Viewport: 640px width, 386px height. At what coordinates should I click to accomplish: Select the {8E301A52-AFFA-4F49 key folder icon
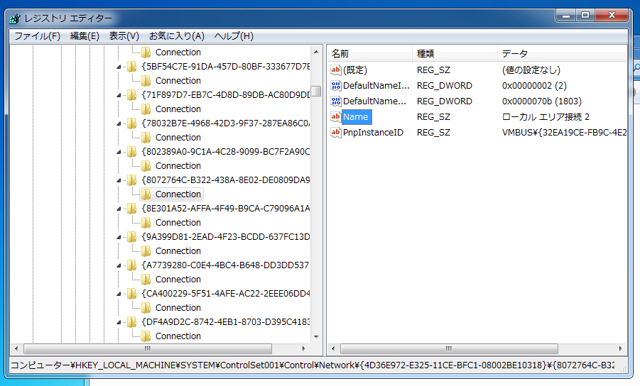coord(131,208)
